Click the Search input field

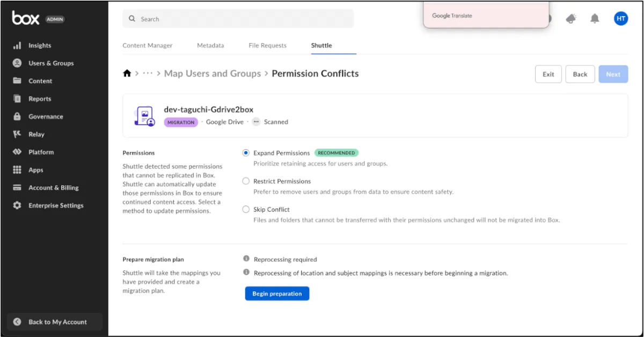click(241, 19)
